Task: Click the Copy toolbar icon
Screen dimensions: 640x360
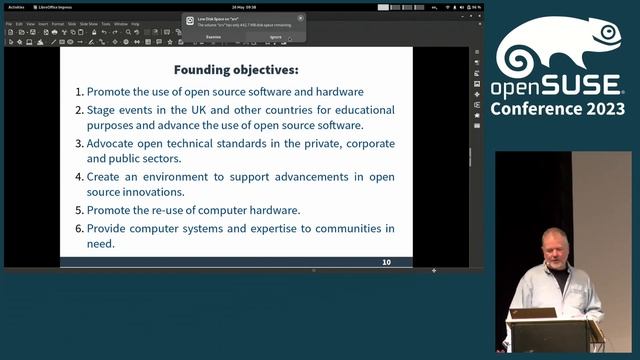Action: (x=73, y=32)
